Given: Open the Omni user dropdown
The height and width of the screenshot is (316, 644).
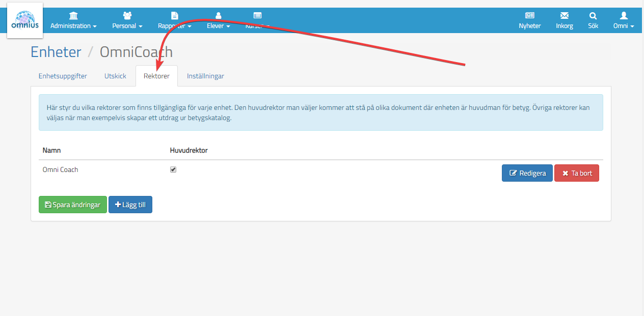Looking at the screenshot, I should (624, 26).
